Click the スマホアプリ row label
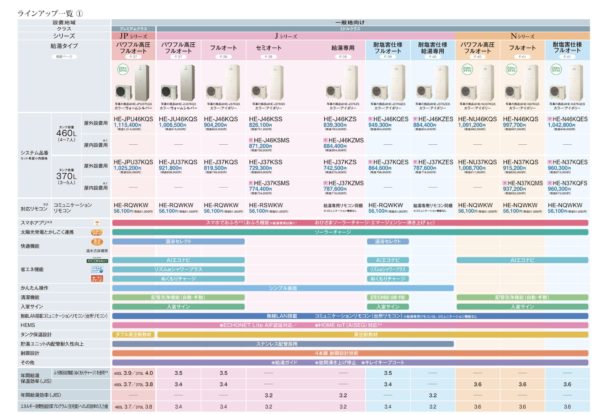The height and width of the screenshot is (414, 600). point(36,222)
